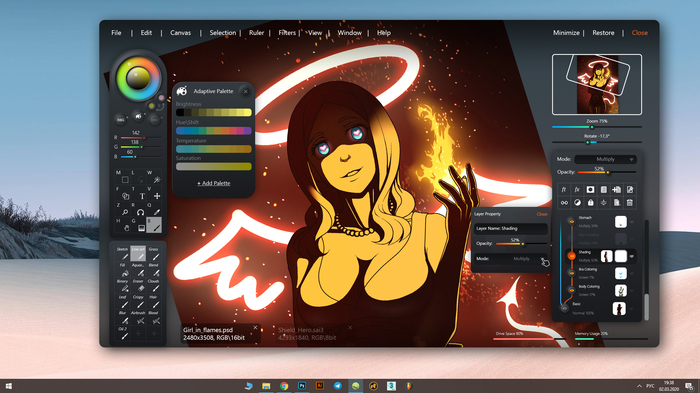Hide the Stomach layer eye
Screen dimensions: 700x393
pyautogui.click(x=571, y=221)
